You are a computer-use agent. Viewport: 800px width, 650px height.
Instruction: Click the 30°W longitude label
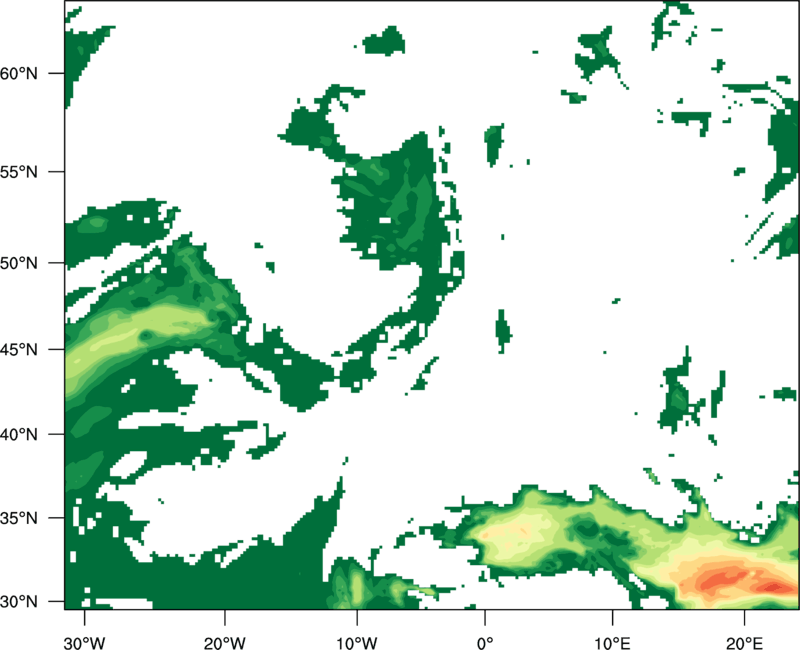[x=84, y=643]
